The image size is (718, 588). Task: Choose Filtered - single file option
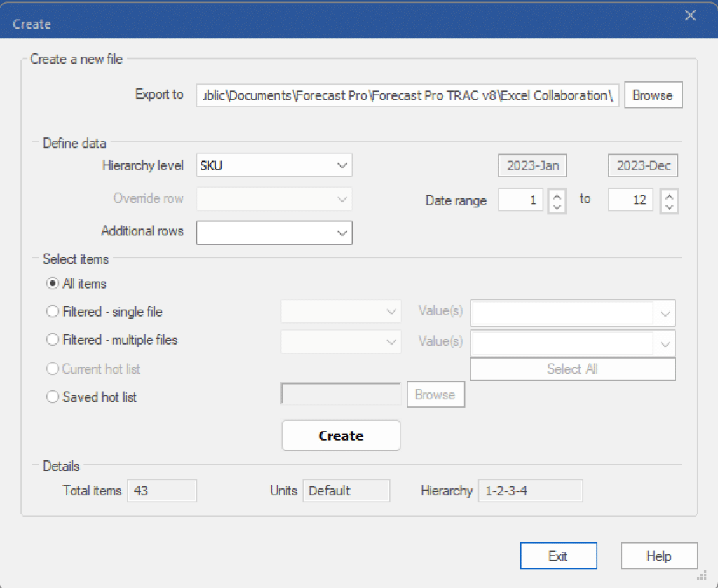53,312
